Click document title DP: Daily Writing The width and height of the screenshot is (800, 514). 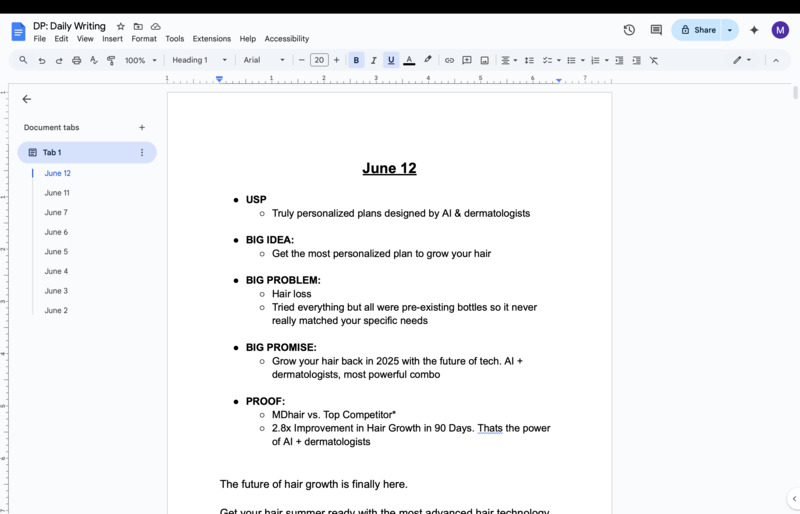69,26
